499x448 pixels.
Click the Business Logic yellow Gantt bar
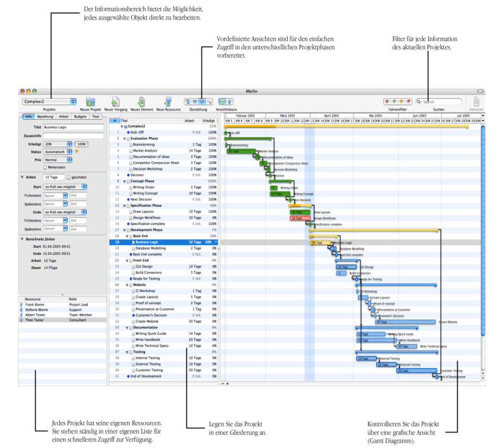(x=320, y=243)
